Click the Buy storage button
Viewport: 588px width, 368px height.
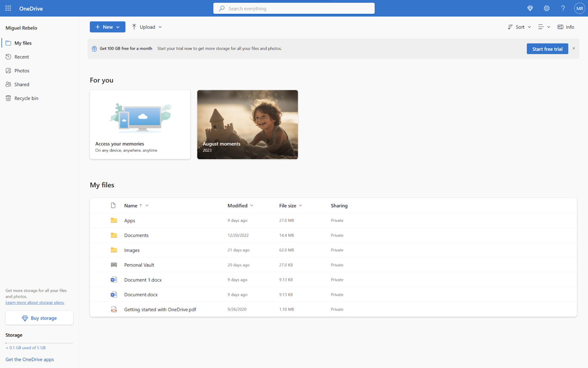pyautogui.click(x=39, y=318)
